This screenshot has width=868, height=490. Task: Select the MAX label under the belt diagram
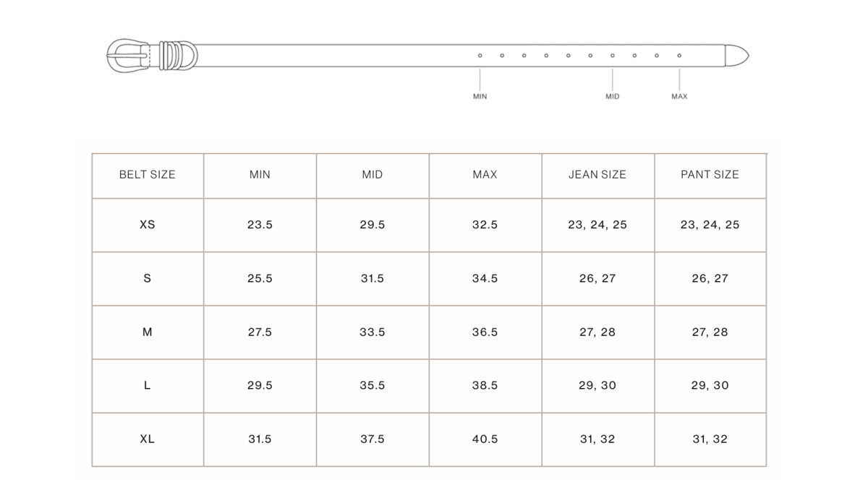tap(679, 96)
